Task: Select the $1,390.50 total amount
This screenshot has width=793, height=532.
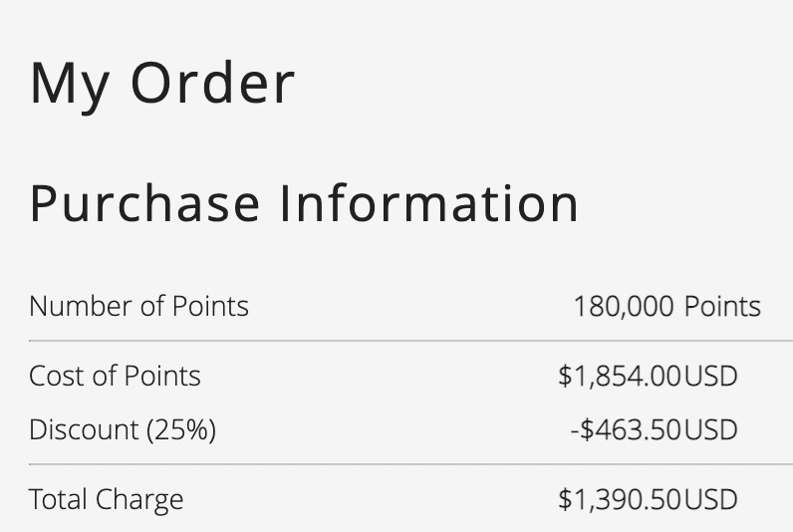Action: (620, 499)
